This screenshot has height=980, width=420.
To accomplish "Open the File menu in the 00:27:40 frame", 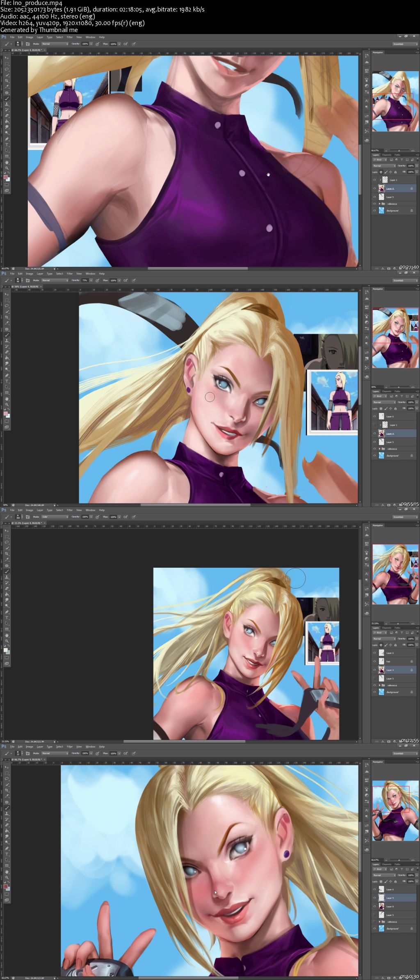I will (12, 37).
